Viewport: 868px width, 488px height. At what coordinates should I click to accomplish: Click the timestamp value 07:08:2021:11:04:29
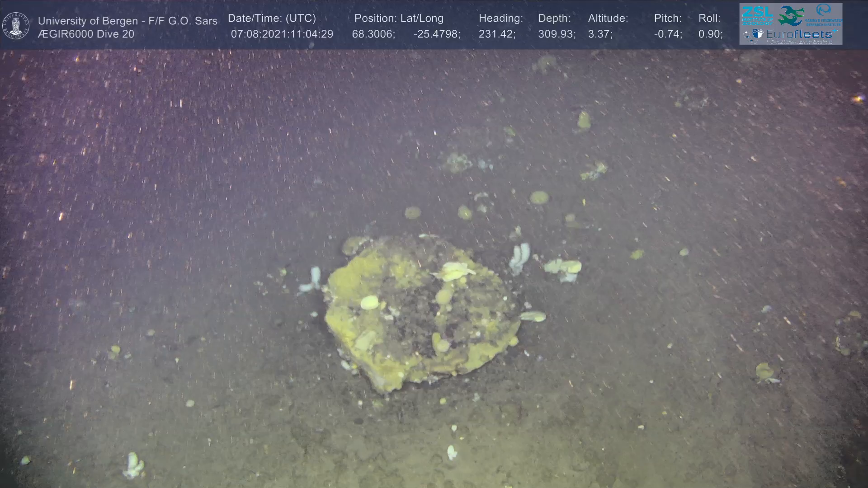click(282, 34)
